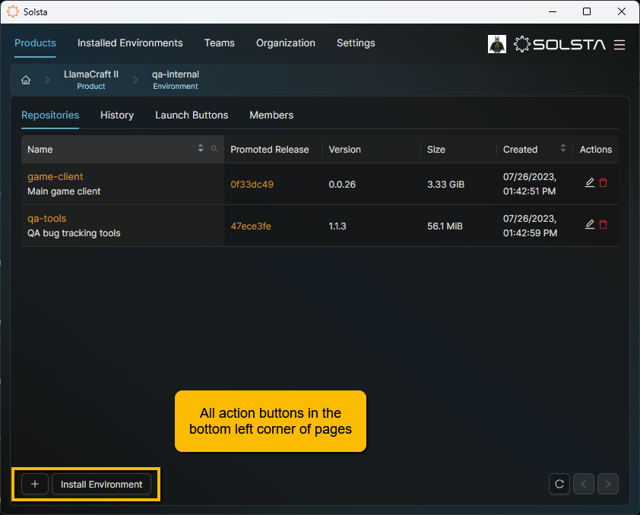This screenshot has width=640, height=515.
Task: Edit the qa-tools repository
Action: [589, 224]
